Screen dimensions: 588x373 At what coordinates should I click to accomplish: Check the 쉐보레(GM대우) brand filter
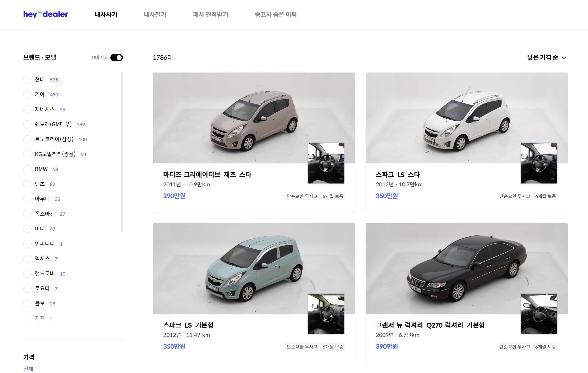pos(27,124)
